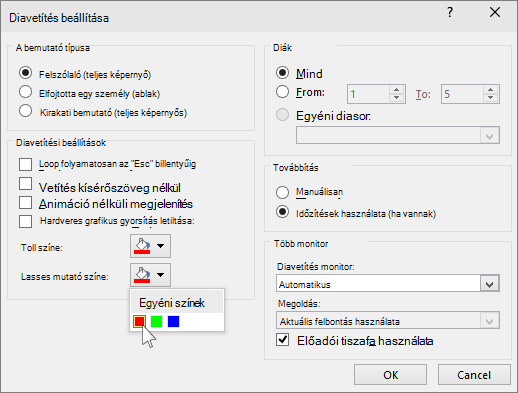The height and width of the screenshot is (393, 518).
Task: Click the Lasses mutató színe paint bucket icon
Action: [142, 275]
